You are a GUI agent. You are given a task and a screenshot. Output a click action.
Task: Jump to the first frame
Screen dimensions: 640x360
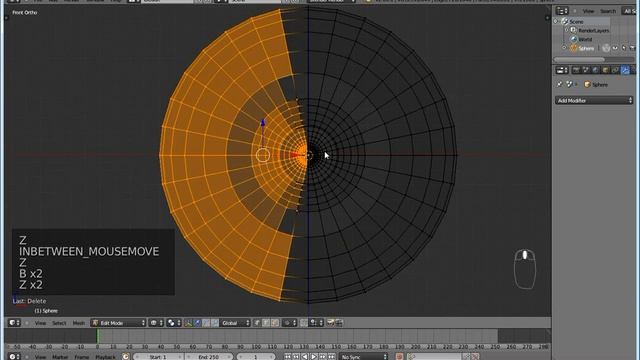click(287, 357)
